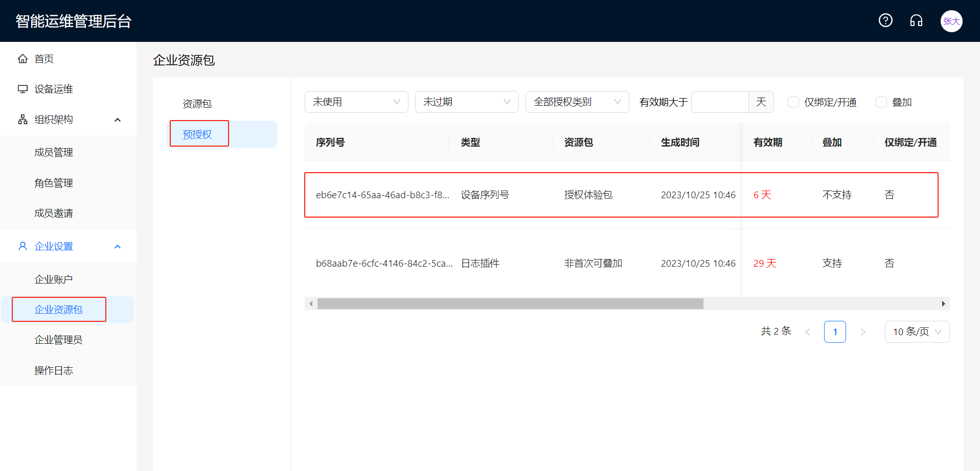The width and height of the screenshot is (980, 471).
Task: Collapse the 企业设置 menu chevron
Action: tap(118, 246)
